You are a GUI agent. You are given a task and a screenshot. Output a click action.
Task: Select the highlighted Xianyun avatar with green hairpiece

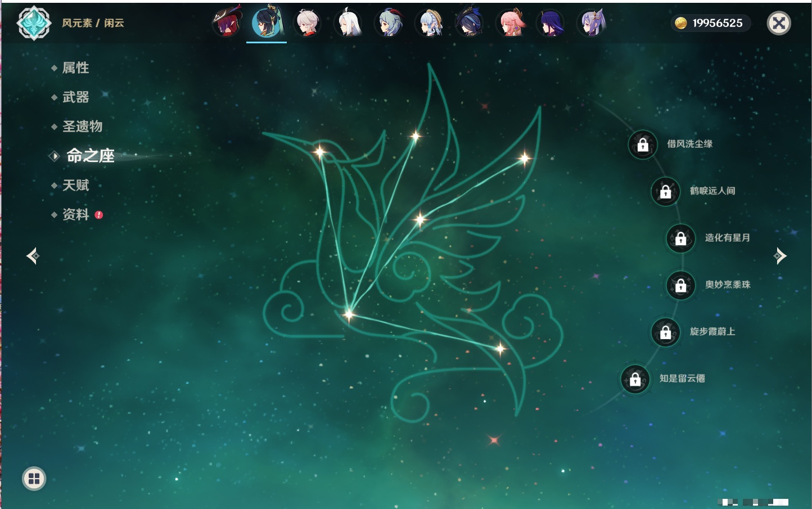click(x=267, y=22)
